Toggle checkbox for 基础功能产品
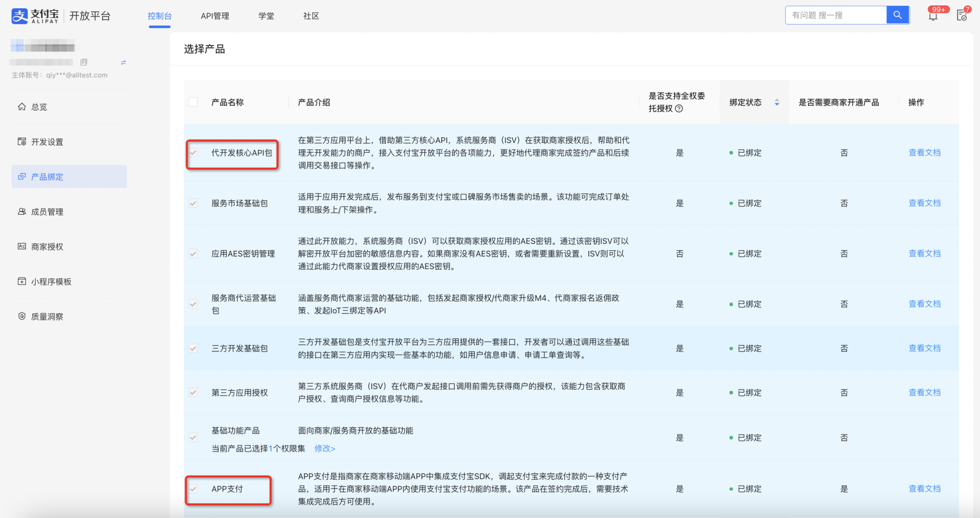This screenshot has height=518, width=980. (x=193, y=438)
